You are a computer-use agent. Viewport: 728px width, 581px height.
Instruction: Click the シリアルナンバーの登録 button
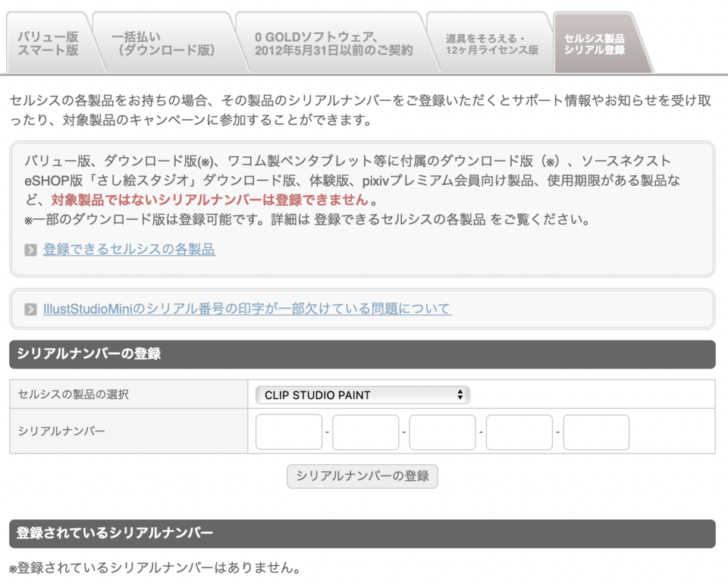pos(362,476)
